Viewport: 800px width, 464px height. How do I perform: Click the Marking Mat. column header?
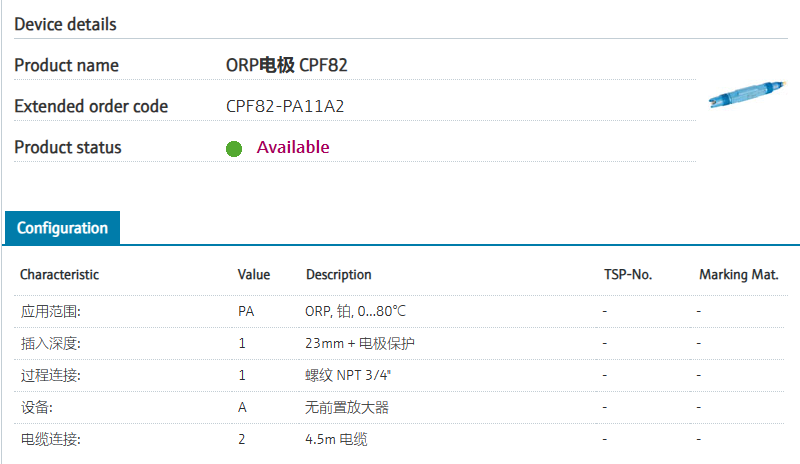(x=738, y=275)
